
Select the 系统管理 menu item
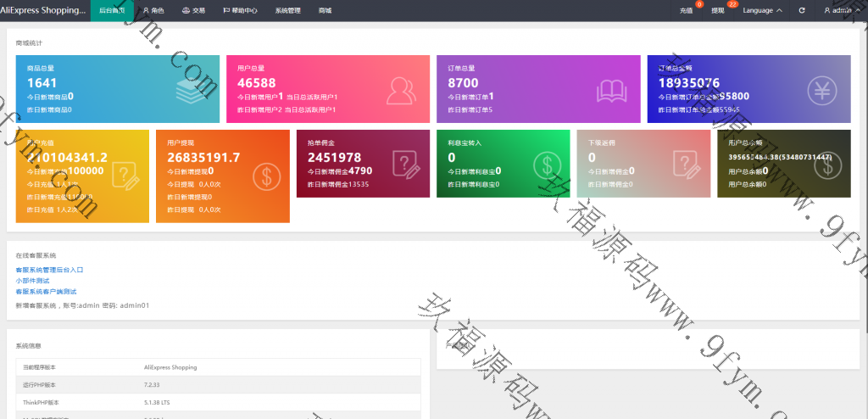click(x=288, y=10)
